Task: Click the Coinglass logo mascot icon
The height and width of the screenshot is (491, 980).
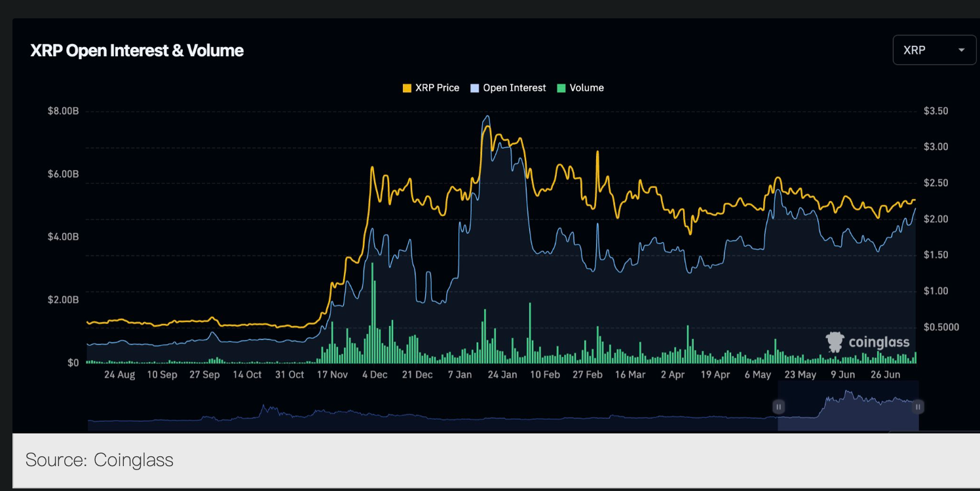Action: (835, 342)
